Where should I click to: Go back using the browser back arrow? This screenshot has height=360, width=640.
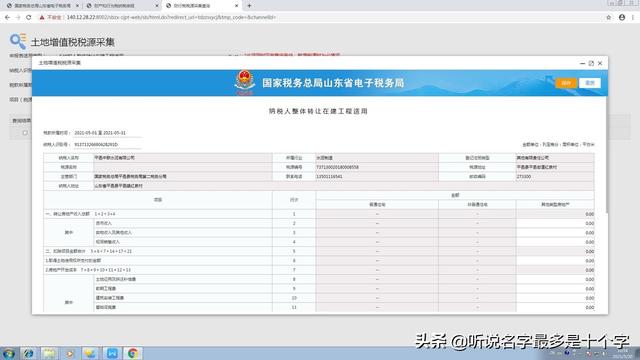pyautogui.click(x=7, y=17)
